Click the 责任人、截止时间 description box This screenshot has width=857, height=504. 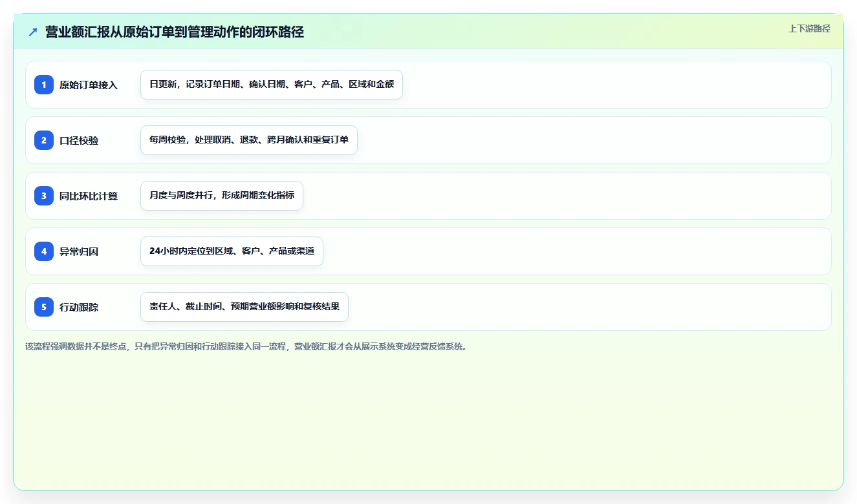pyautogui.click(x=244, y=307)
